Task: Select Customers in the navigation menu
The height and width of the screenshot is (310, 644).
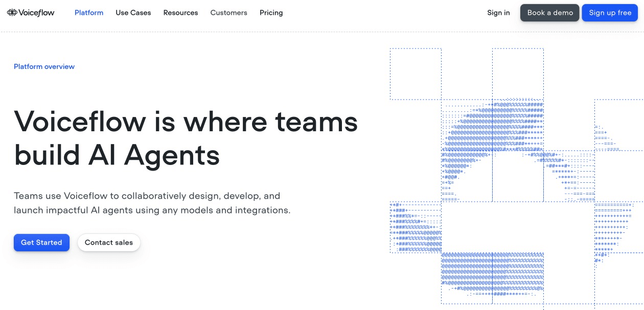Action: click(228, 12)
